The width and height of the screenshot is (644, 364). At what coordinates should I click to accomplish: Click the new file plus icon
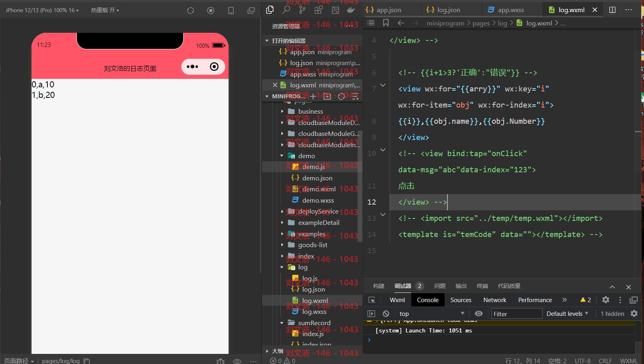313,96
